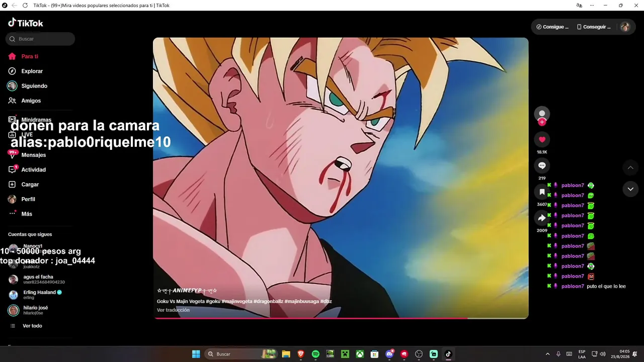
Task: Open Discord from the taskbar
Action: pos(389,354)
